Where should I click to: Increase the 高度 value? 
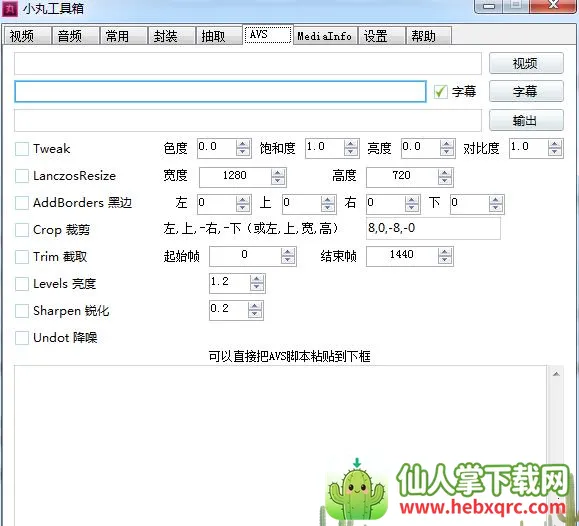(x=445, y=173)
